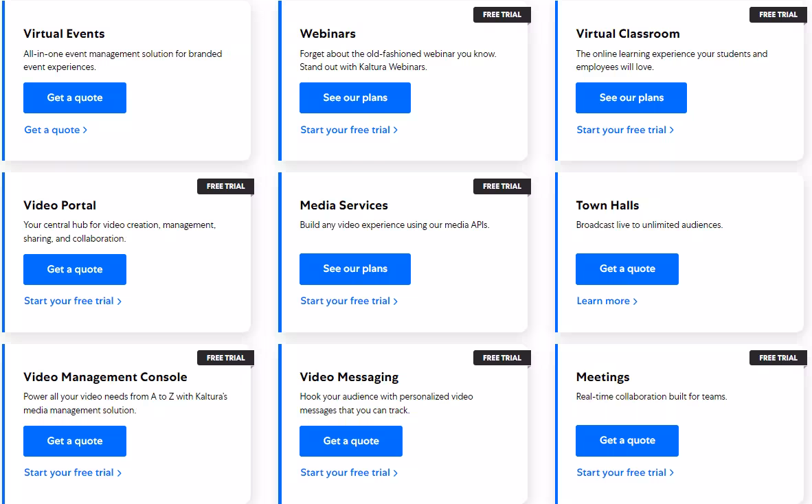
Task: Start your free trial link under Webinars
Action: tap(349, 130)
